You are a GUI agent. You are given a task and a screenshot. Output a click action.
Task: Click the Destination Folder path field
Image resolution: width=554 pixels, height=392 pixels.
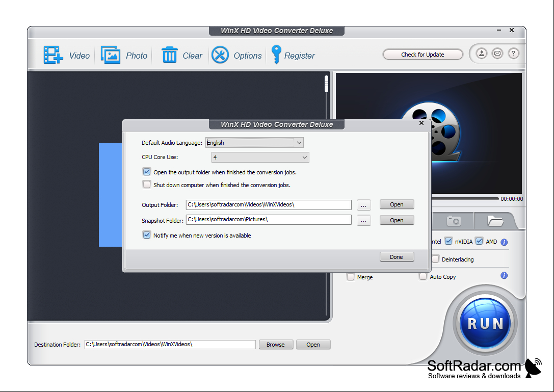(170, 344)
